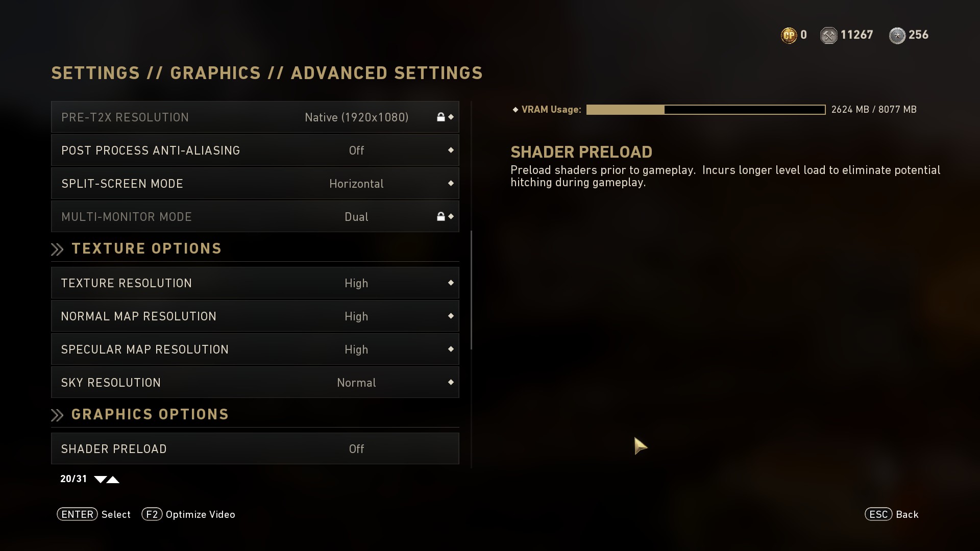Click the silver star medal currency icon

897,35
